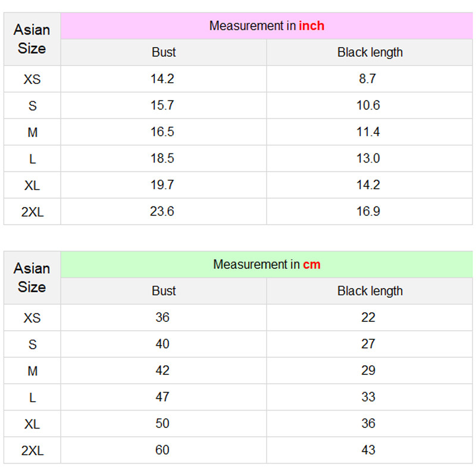Image resolution: width=476 pixels, height=476 pixels.
Task: Select the Black length header in inch table
Action: click(x=369, y=52)
